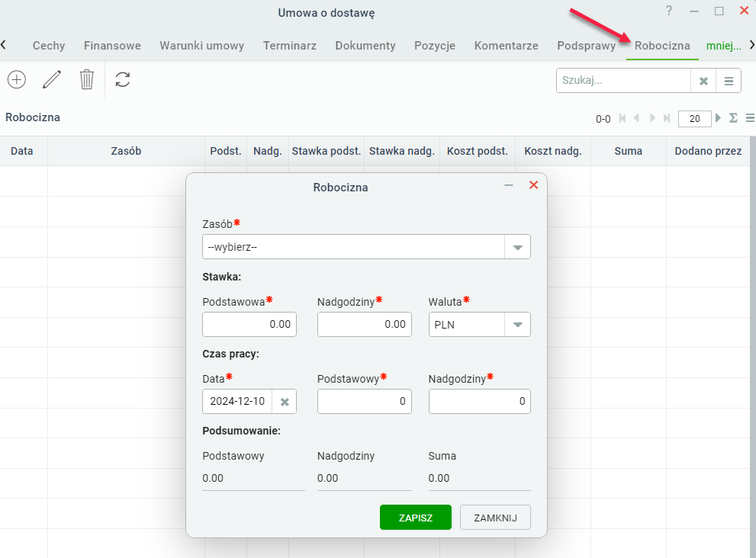Open the Waluta currency dropdown

pyautogui.click(x=517, y=325)
